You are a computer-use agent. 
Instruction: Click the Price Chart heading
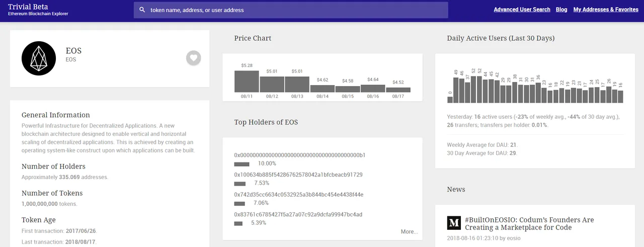pyautogui.click(x=253, y=38)
